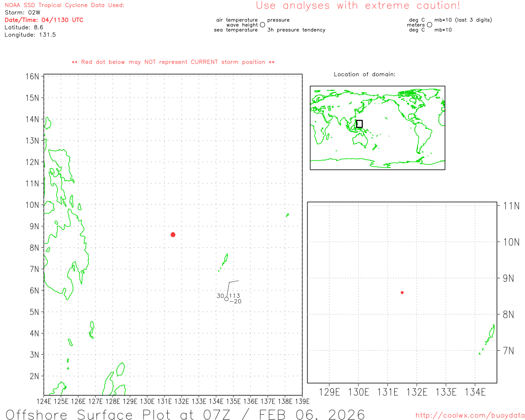Click the "Use analyses with extreme caution!" warning
Image resolution: width=525 pixels, height=420 pixels.
358,6
